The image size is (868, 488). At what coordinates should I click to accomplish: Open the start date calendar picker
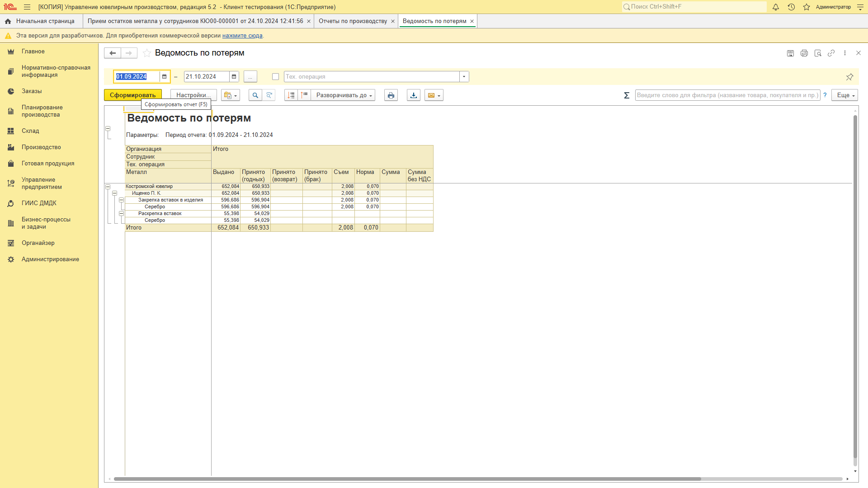coord(164,77)
